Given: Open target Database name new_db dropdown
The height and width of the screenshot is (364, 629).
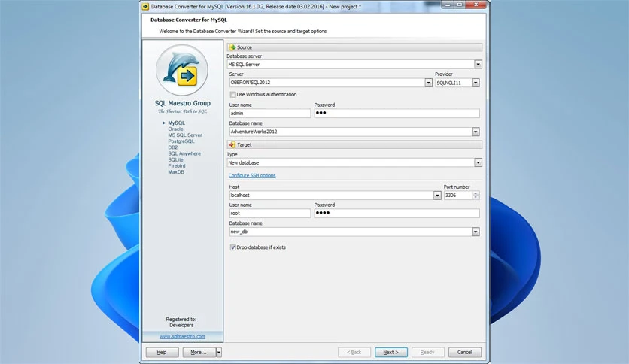Looking at the screenshot, I should [x=476, y=232].
